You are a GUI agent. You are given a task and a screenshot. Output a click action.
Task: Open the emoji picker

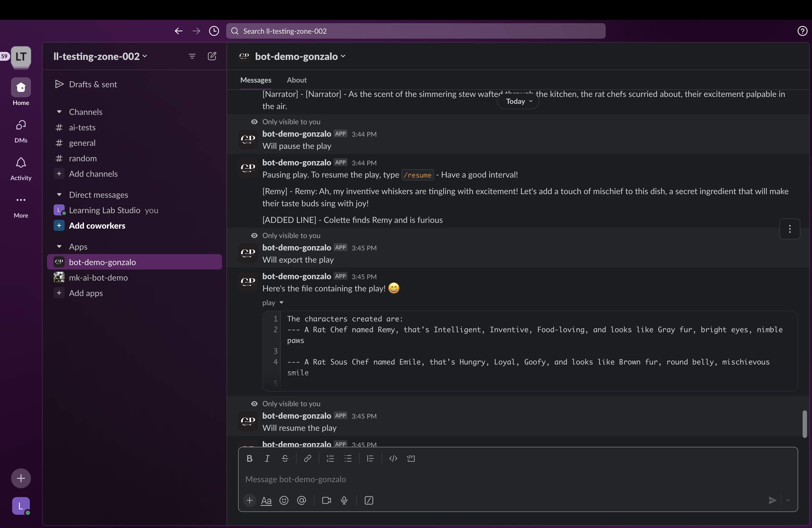point(284,500)
